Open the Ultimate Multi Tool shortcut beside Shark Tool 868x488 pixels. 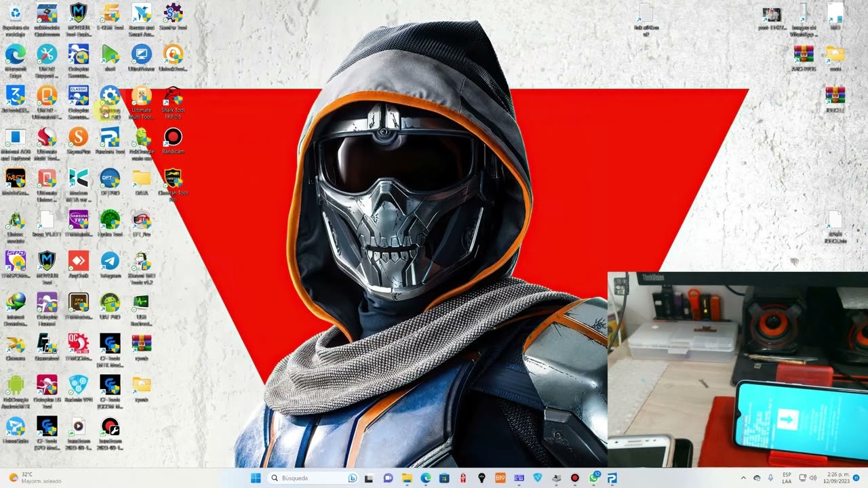141,102
